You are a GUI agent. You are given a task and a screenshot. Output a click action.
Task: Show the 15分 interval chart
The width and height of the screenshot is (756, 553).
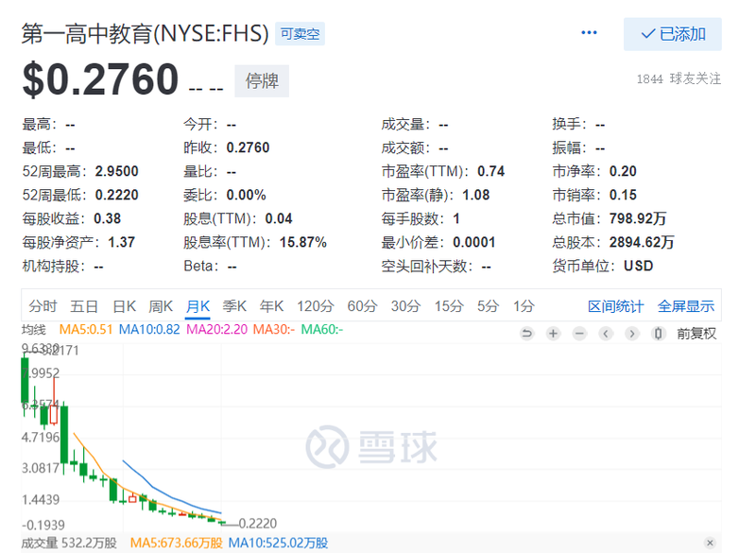449,306
